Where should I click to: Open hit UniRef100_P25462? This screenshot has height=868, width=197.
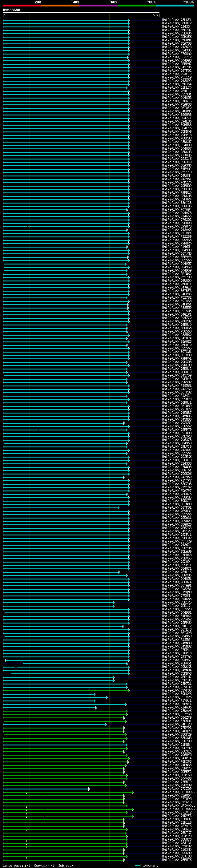pos(177,619)
